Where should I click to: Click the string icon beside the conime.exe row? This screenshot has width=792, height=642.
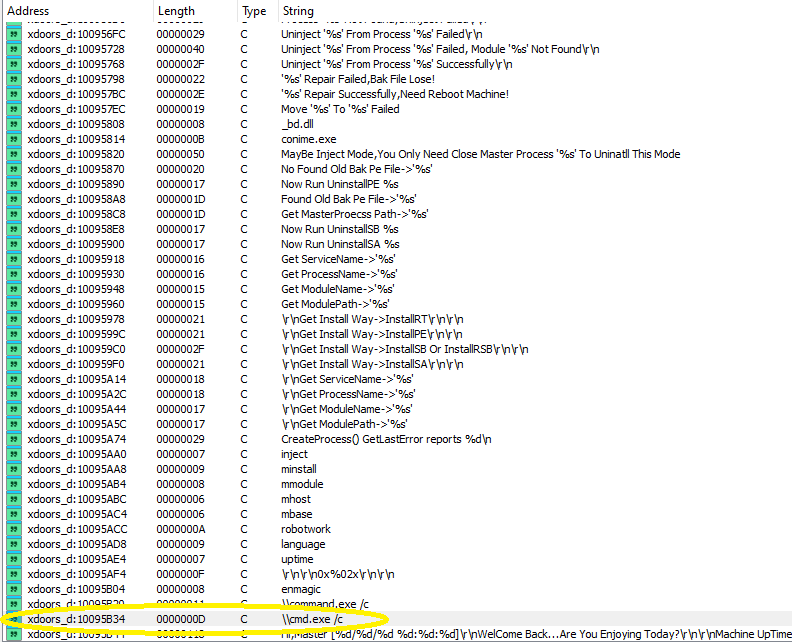coord(14,139)
